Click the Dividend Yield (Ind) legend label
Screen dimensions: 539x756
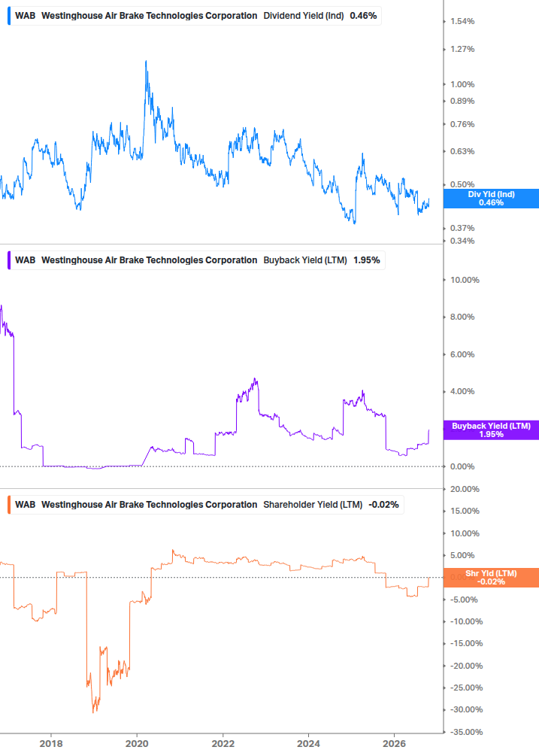304,16
